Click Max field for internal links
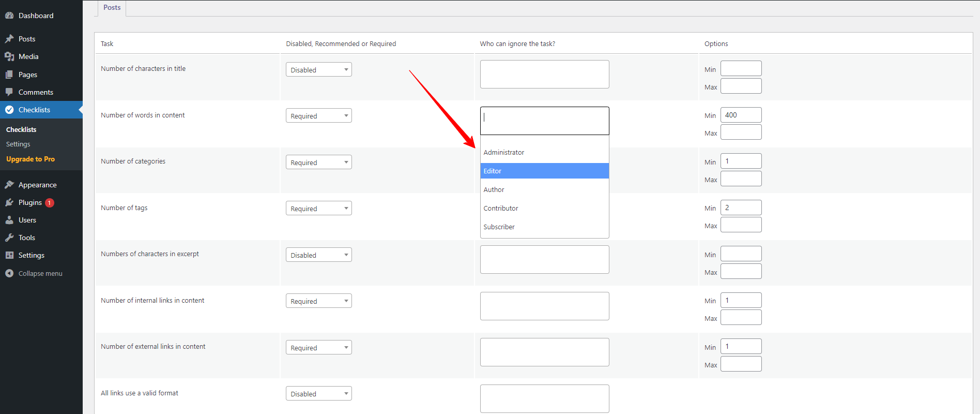Screen dimensions: 980x414 point(741,317)
